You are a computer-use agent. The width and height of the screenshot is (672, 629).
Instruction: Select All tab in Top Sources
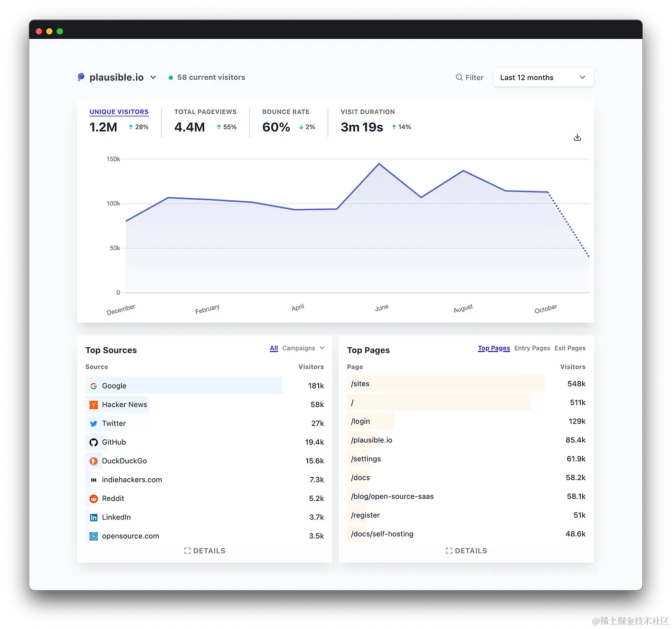(x=274, y=348)
